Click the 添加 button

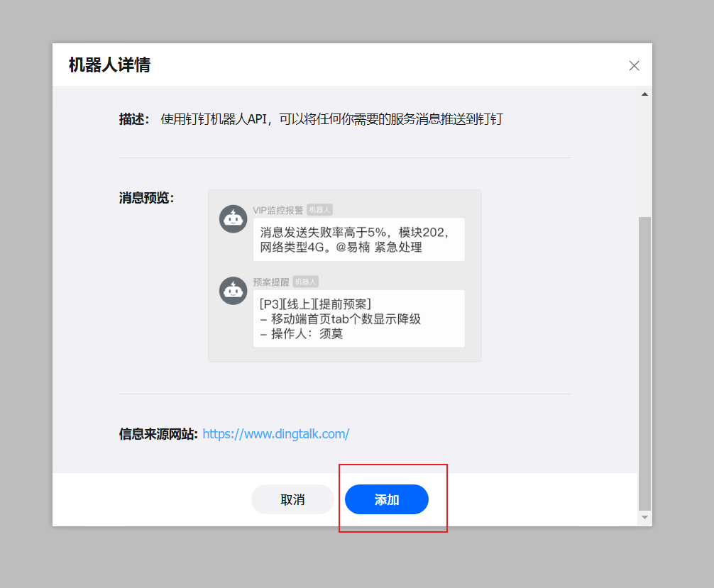pos(387,499)
